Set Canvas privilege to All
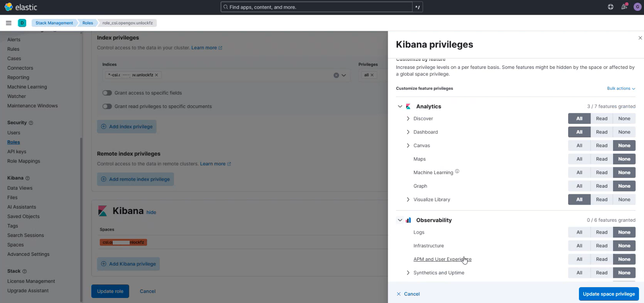Viewport: 644px width, 303px height. click(x=579, y=146)
